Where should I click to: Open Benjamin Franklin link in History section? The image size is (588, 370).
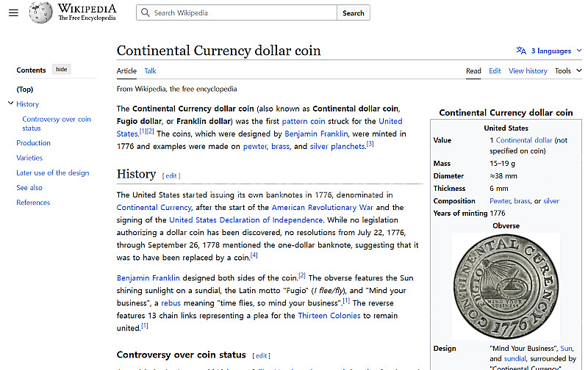coord(148,278)
